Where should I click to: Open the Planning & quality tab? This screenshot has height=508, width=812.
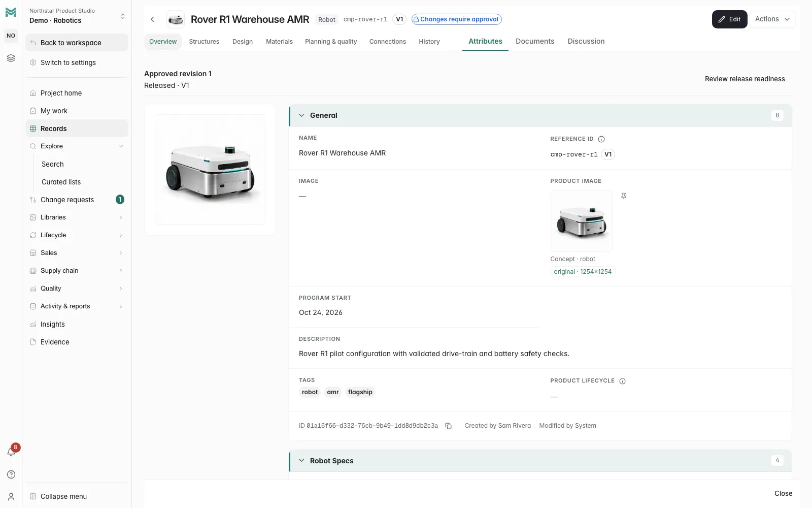tap(331, 42)
